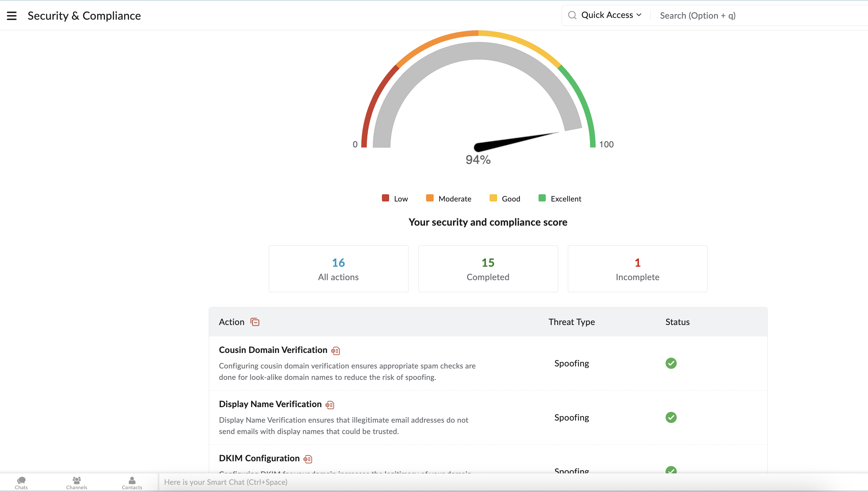The height and width of the screenshot is (492, 868).
Task: Click the search magnifier icon
Action: pyautogui.click(x=572, y=15)
